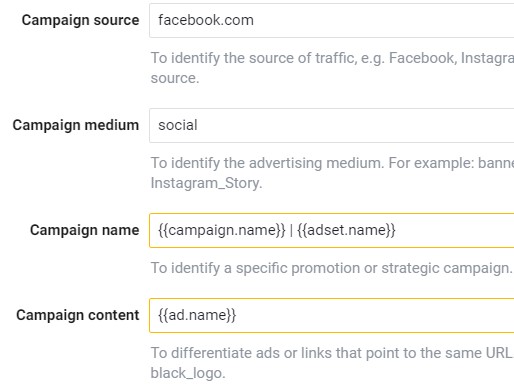Click the "social" value text
The width and height of the screenshot is (514, 390).
coord(178,125)
